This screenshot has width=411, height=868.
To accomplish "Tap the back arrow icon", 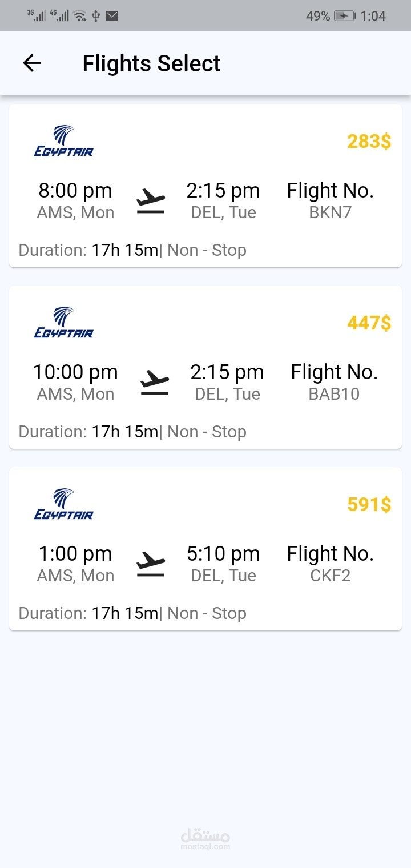I will tap(32, 63).
